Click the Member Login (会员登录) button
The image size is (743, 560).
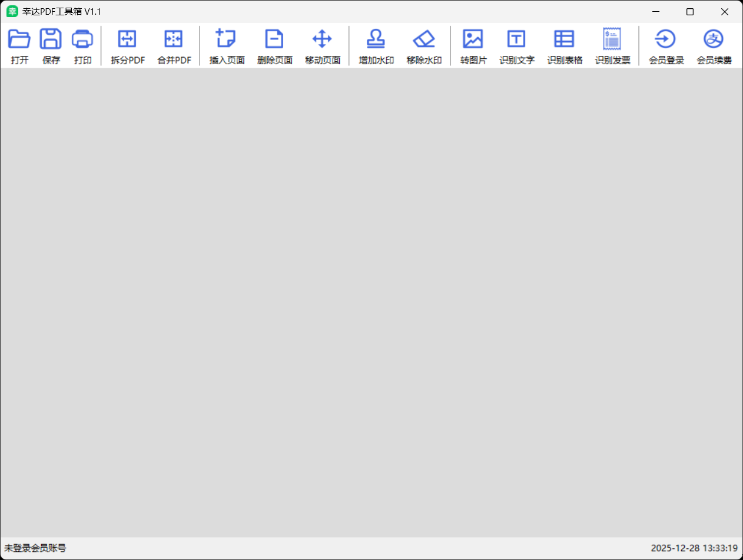point(666,39)
